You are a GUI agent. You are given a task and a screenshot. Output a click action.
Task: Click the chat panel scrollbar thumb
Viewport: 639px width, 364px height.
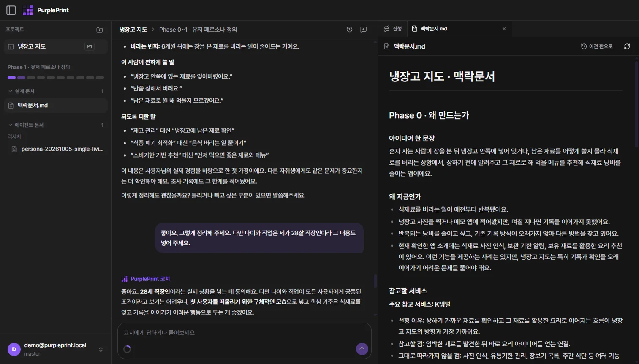pyautogui.click(x=375, y=281)
